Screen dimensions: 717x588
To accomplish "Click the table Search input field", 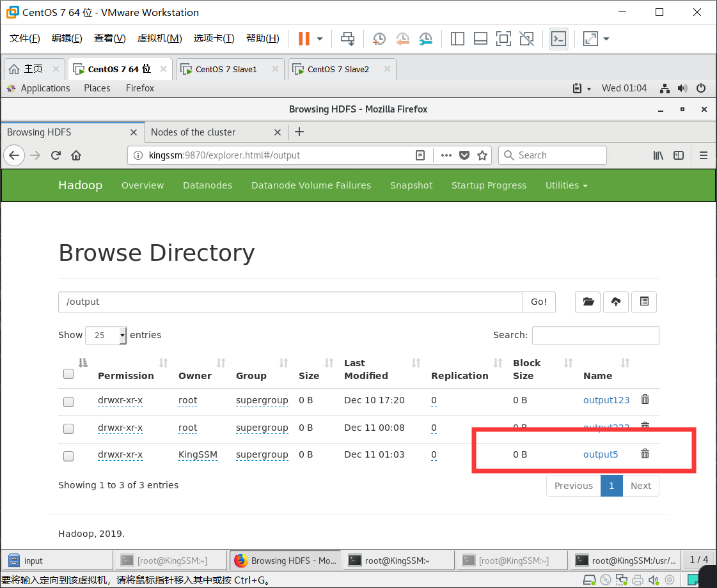I will (x=595, y=336).
